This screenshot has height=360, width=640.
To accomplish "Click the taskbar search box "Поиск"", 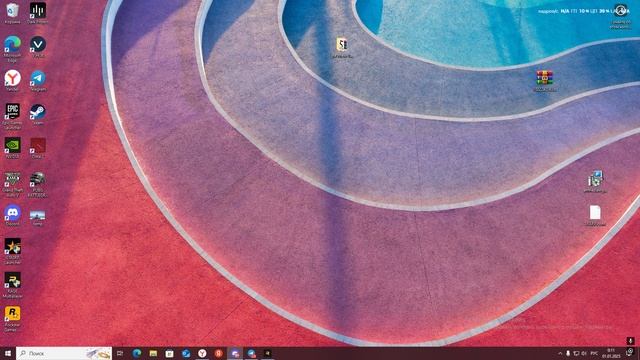I will click(64, 353).
